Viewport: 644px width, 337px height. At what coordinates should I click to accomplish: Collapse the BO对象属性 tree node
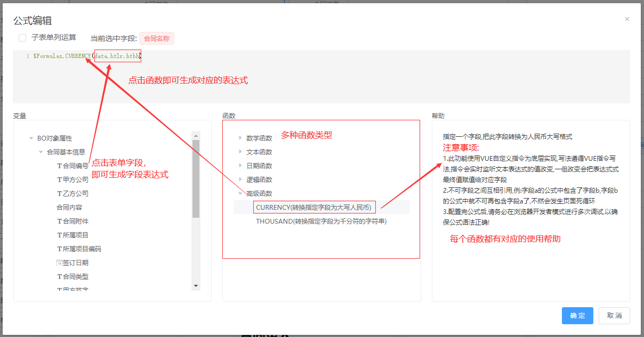[31, 138]
